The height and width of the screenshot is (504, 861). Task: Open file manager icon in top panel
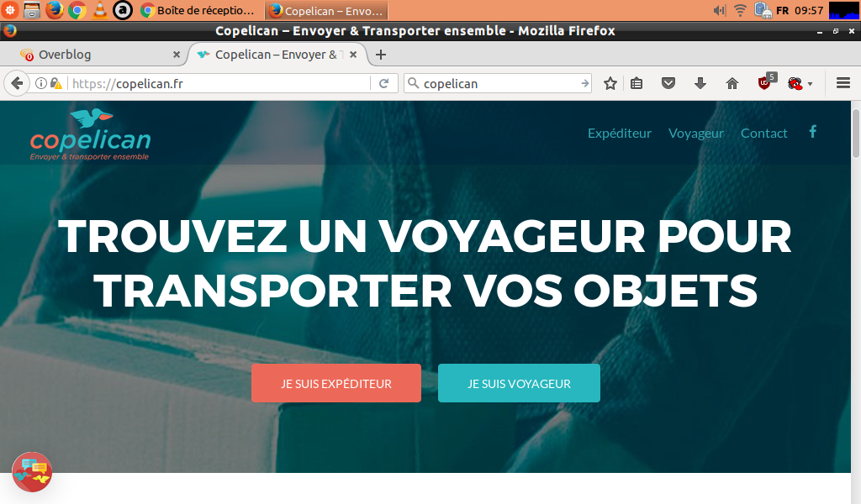pyautogui.click(x=32, y=10)
